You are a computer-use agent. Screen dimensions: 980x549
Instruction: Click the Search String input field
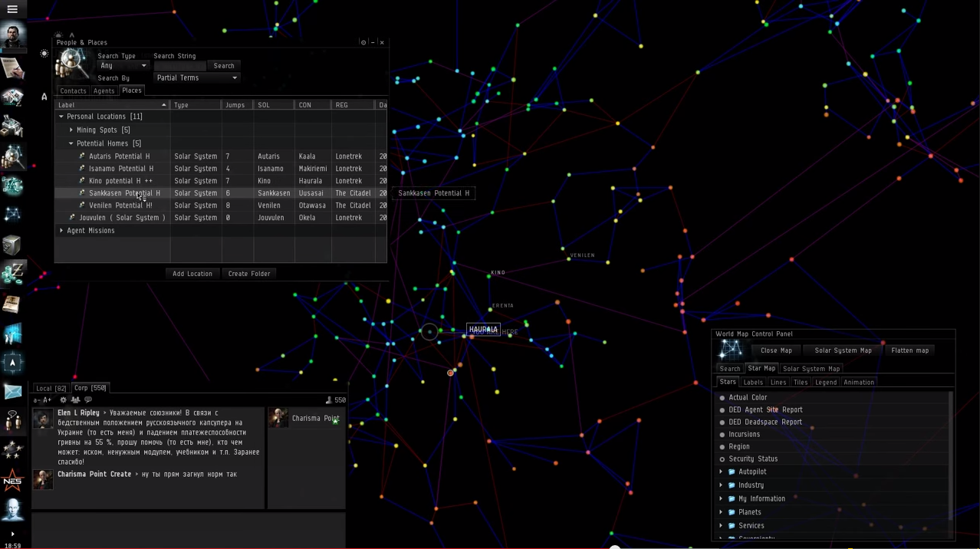[x=179, y=66]
